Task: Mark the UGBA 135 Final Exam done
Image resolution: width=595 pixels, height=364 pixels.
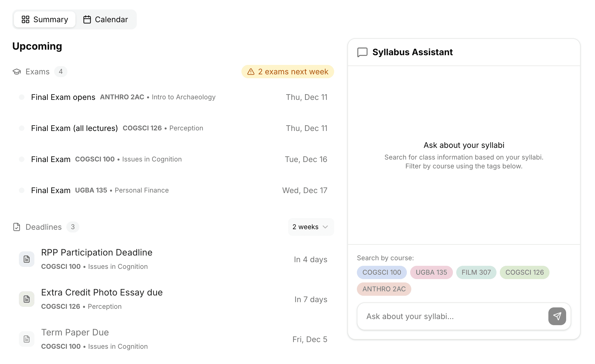Action: pyautogui.click(x=21, y=190)
